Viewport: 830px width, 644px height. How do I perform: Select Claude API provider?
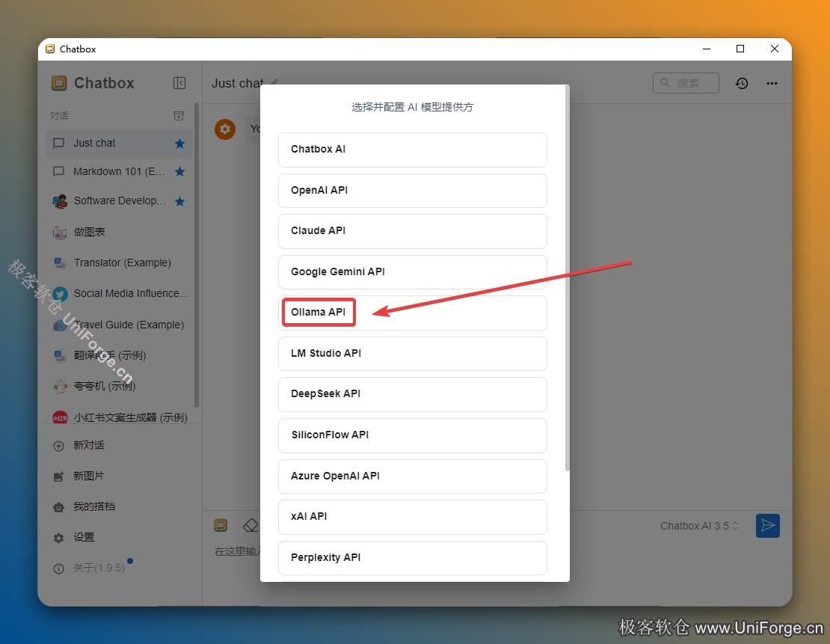click(412, 231)
